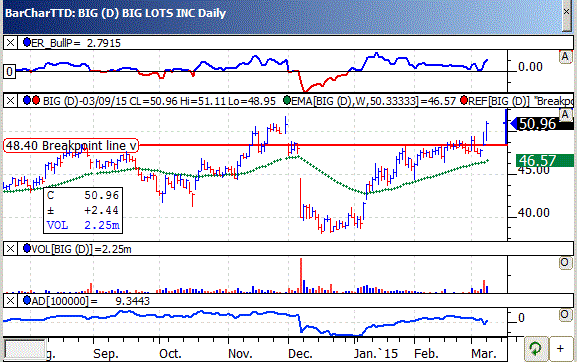Click the Dec. label on time axis
Image resolution: width=577 pixels, height=362 pixels.
(x=300, y=354)
